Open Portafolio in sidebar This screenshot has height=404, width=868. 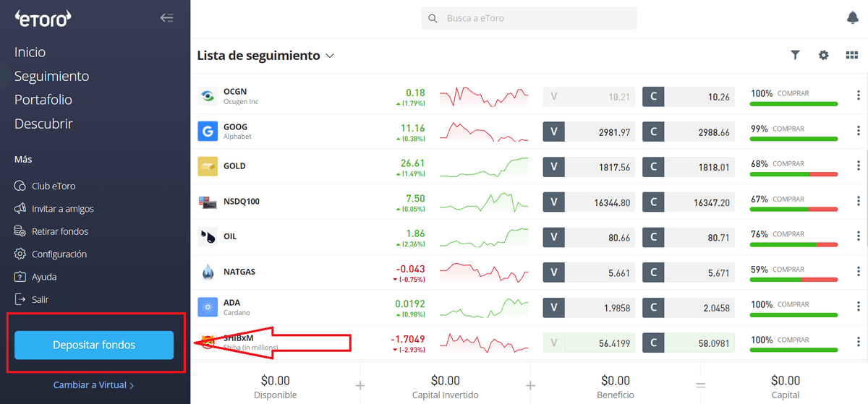(x=43, y=100)
